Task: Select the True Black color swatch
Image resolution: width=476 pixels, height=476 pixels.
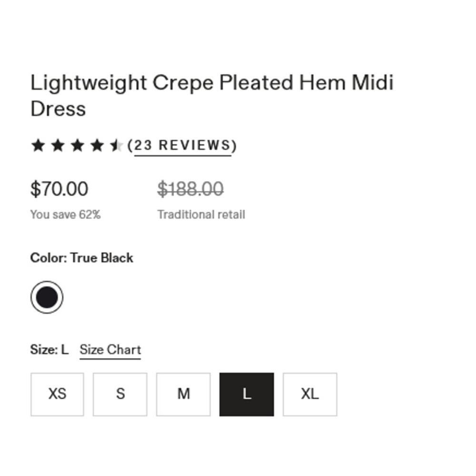Action: [x=47, y=297]
